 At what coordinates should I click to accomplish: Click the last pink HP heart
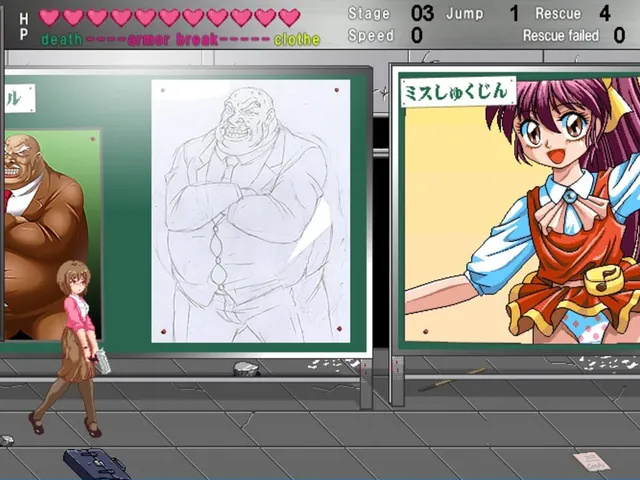289,18
